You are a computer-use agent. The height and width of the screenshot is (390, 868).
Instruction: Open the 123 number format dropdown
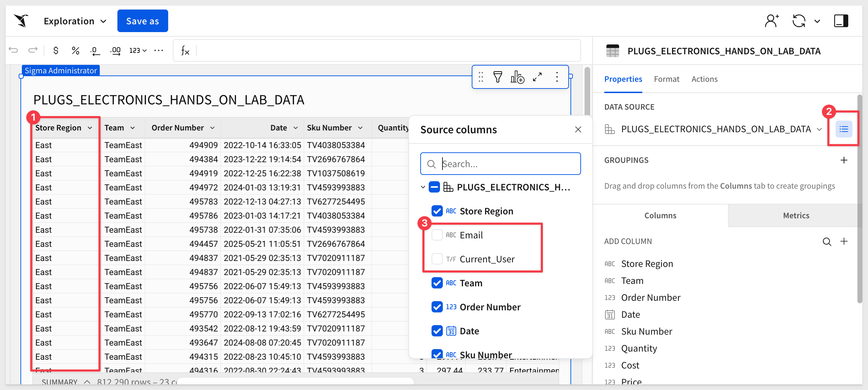coord(138,50)
